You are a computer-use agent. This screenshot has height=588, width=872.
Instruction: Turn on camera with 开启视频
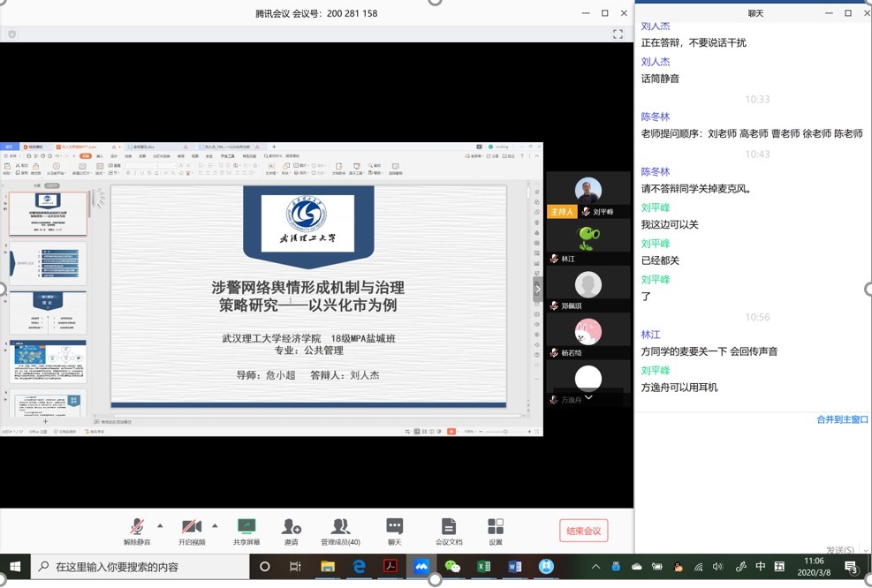click(192, 531)
